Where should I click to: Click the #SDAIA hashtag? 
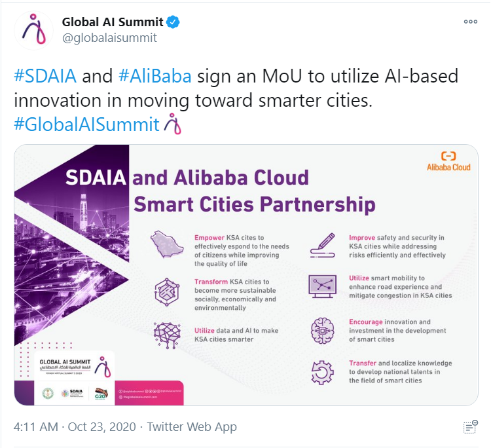[x=45, y=76]
